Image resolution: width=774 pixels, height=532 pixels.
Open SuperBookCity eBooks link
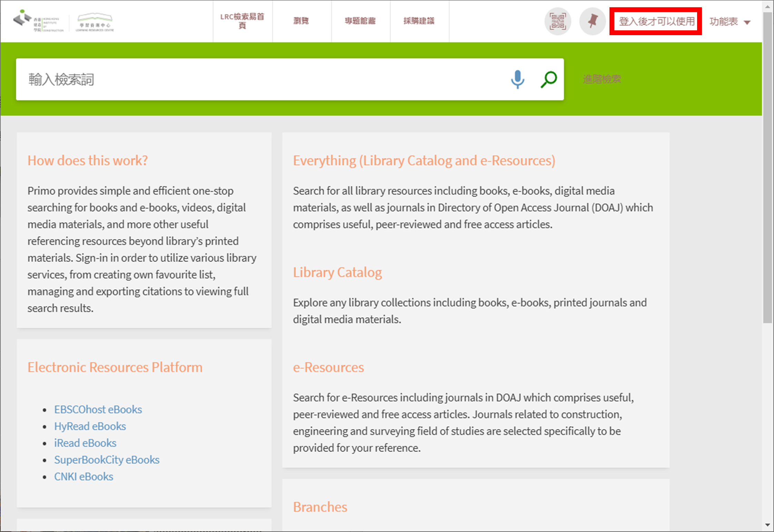107,460
